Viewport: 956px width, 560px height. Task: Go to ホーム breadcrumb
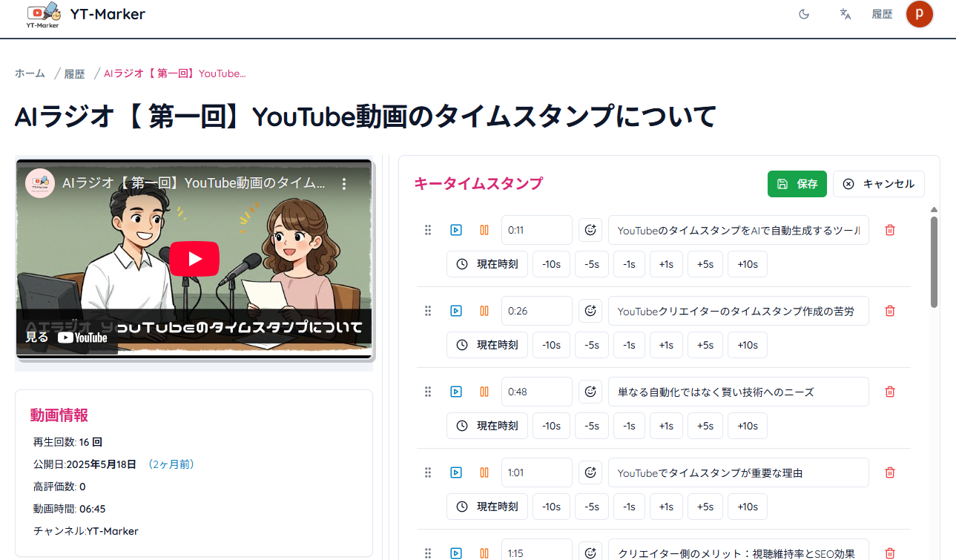(30, 73)
